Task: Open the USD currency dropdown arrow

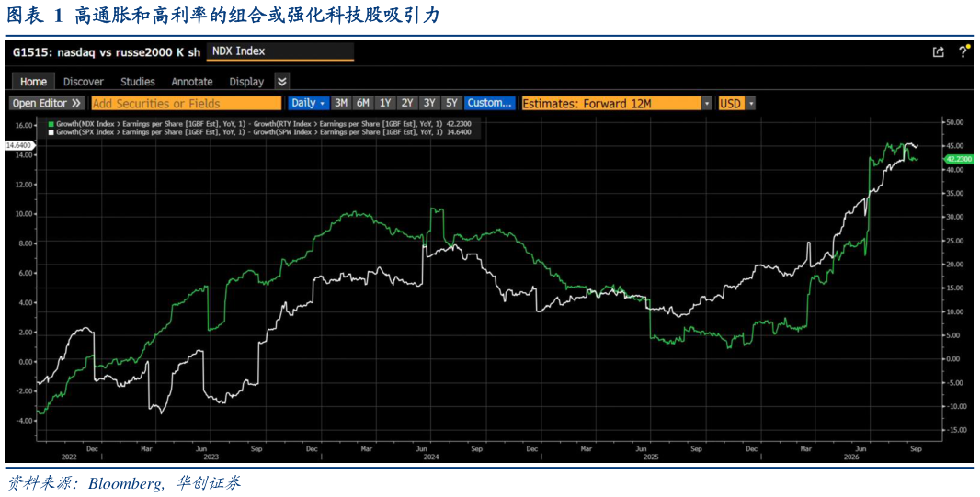Action: pos(750,103)
